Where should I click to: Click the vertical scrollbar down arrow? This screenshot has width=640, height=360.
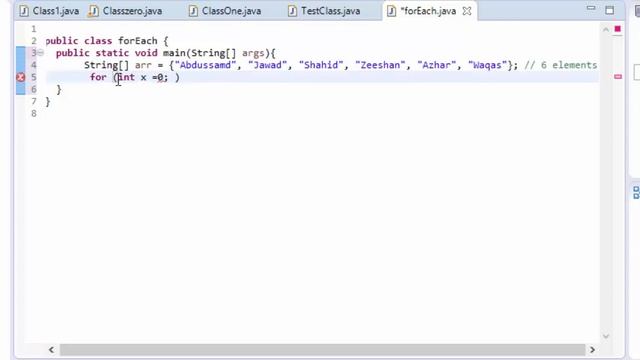pyautogui.click(x=606, y=336)
